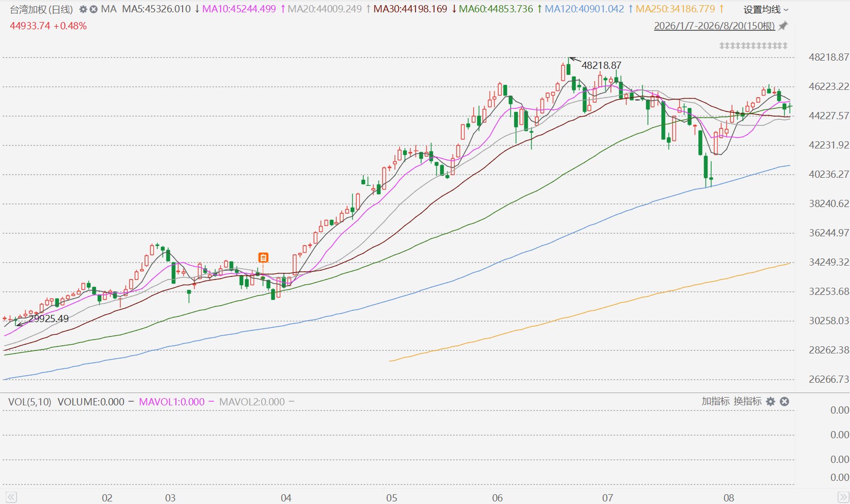The width and height of the screenshot is (850, 504).
Task: Click the MA60:44853.736 value label
Action: pos(496,9)
